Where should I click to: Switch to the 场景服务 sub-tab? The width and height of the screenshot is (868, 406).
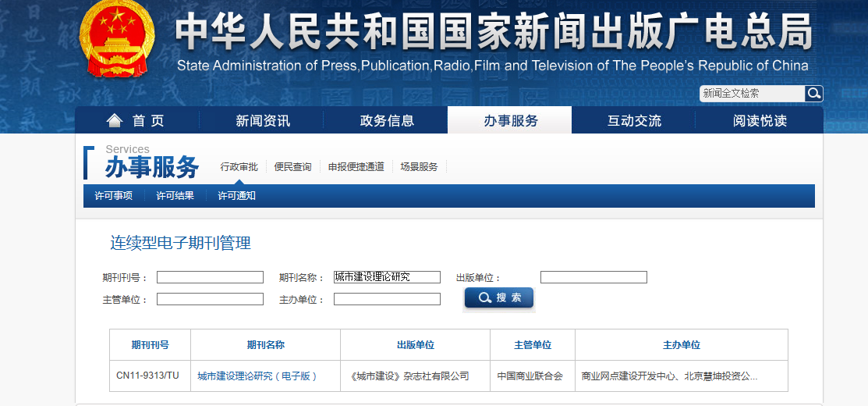[x=419, y=167]
